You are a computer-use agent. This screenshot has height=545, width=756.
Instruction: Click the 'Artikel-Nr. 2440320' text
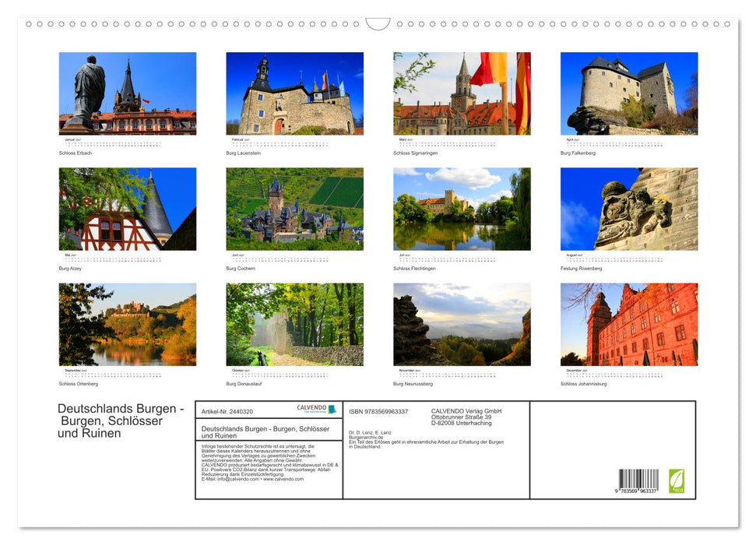227,411
